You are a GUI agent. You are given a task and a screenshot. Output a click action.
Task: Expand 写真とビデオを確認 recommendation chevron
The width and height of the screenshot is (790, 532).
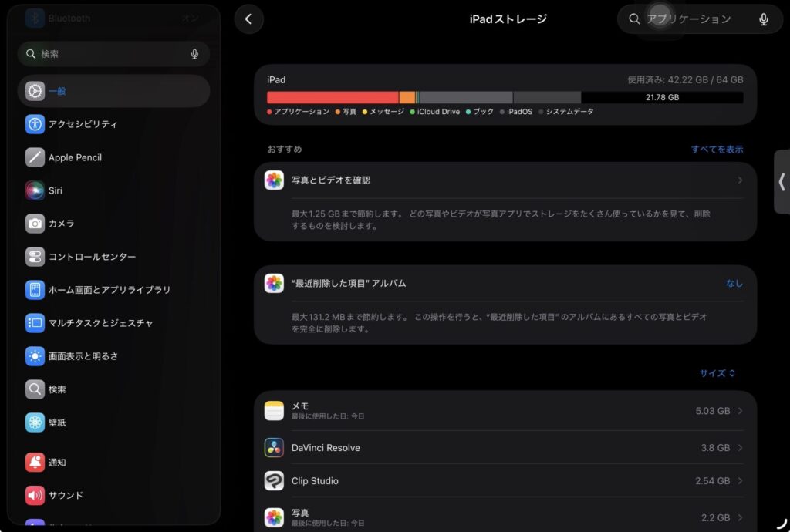(739, 180)
